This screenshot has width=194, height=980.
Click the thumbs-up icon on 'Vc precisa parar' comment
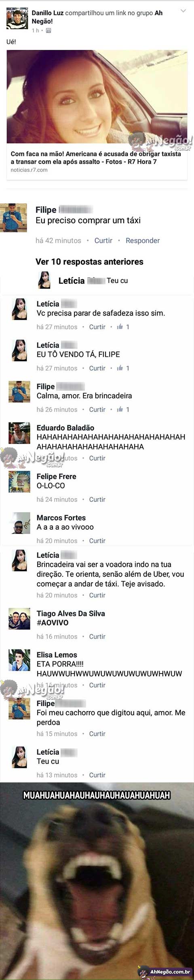coord(120,326)
